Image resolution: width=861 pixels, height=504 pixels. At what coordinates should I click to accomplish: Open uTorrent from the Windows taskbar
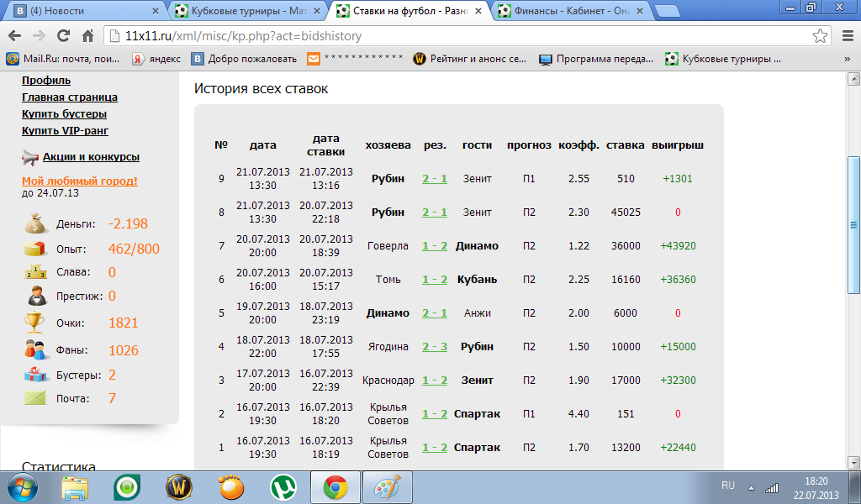click(283, 486)
